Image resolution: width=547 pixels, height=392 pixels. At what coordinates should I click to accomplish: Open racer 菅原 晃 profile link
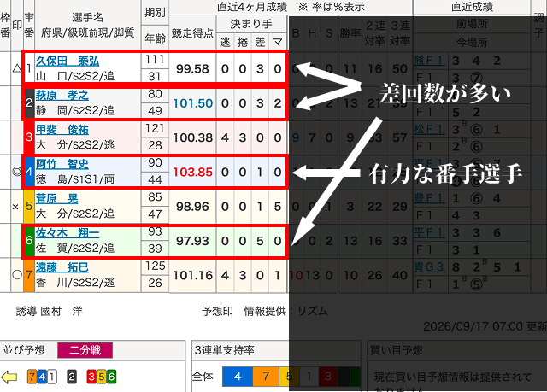click(57, 199)
